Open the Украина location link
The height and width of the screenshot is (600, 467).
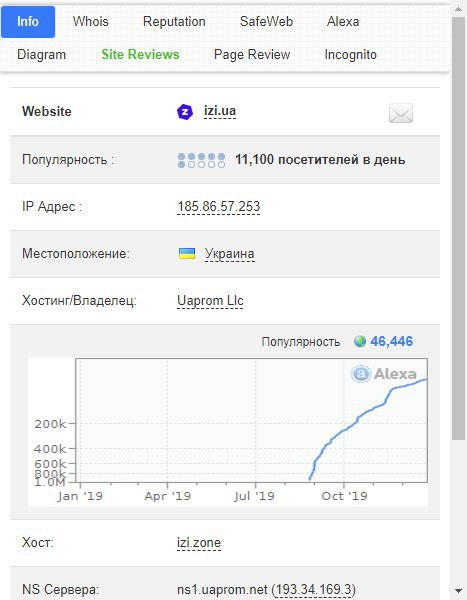click(230, 254)
